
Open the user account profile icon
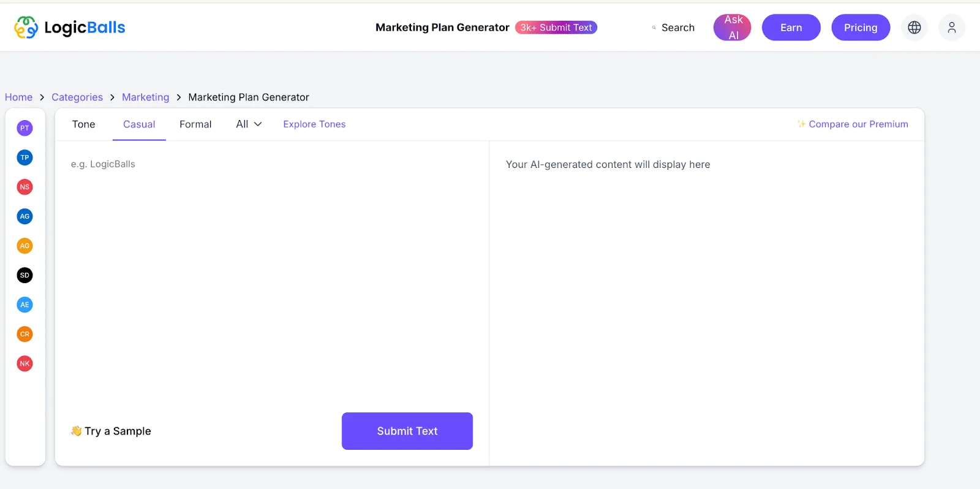[952, 28]
